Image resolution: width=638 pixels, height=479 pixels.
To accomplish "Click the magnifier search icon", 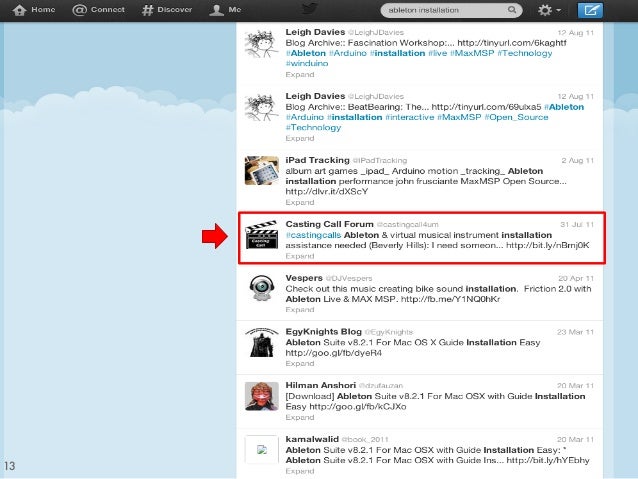I will point(512,9).
